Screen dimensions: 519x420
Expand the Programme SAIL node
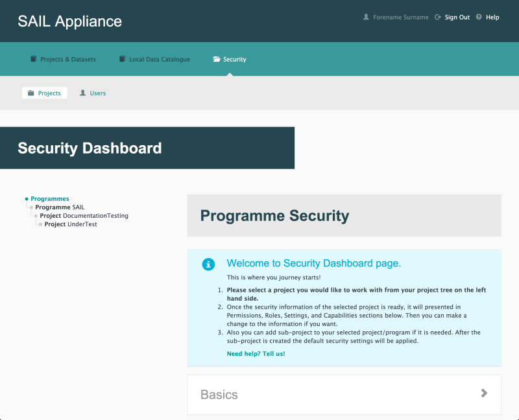coord(33,207)
